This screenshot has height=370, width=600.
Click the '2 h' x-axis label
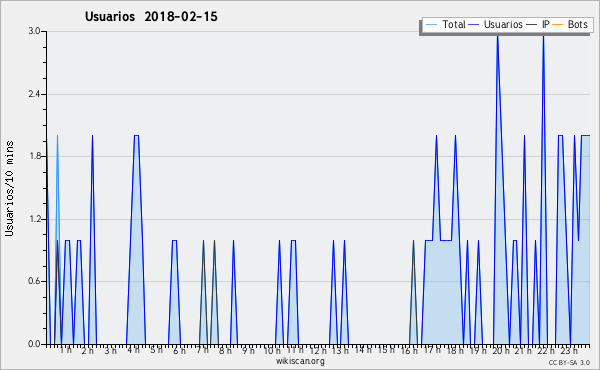88,351
